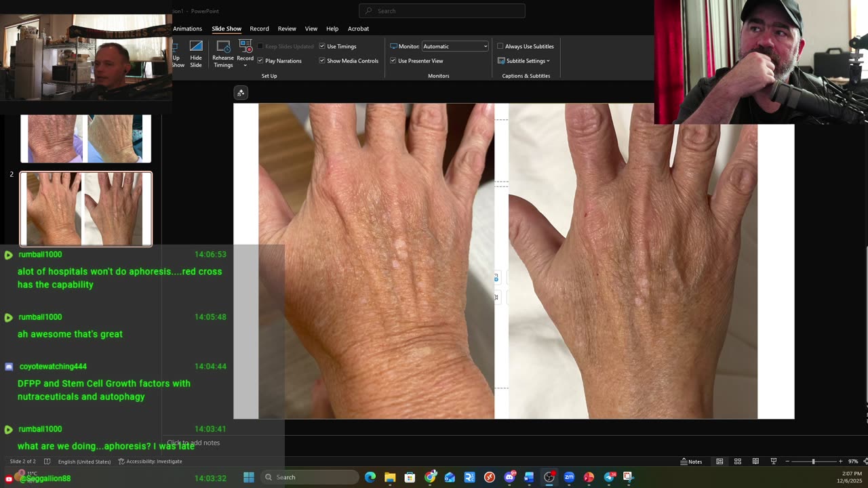Image resolution: width=868 pixels, height=488 pixels.
Task: Switch to Reading View
Action: (755, 462)
